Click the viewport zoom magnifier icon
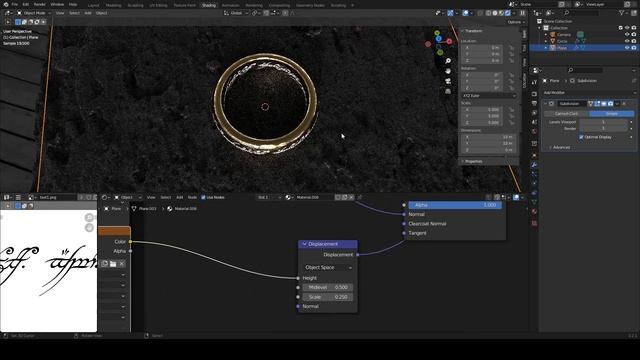Screen dimensions: 640x360 point(448,61)
